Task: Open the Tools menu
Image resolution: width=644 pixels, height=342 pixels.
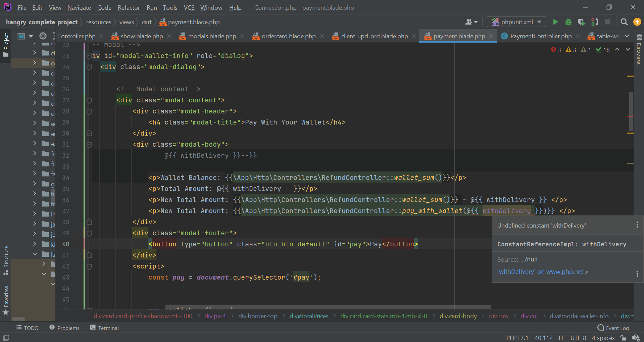Action: (170, 7)
